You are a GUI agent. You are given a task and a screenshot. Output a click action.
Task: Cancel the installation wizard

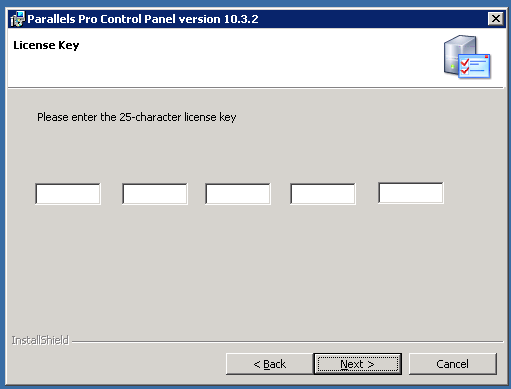[x=453, y=364]
